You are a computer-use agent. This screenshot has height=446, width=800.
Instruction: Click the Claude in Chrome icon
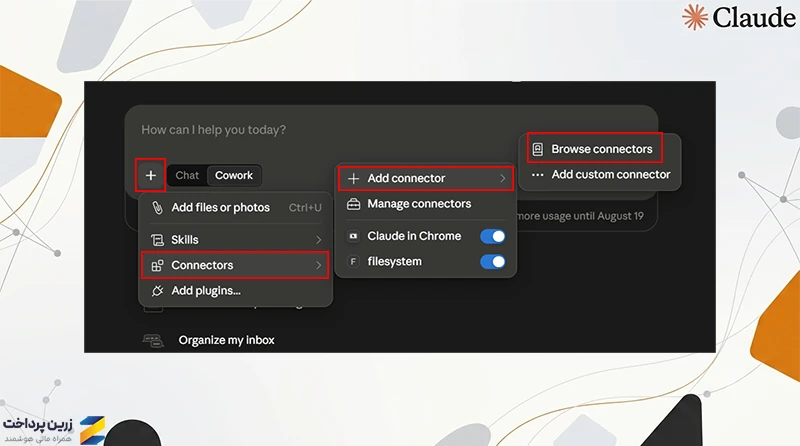point(353,236)
